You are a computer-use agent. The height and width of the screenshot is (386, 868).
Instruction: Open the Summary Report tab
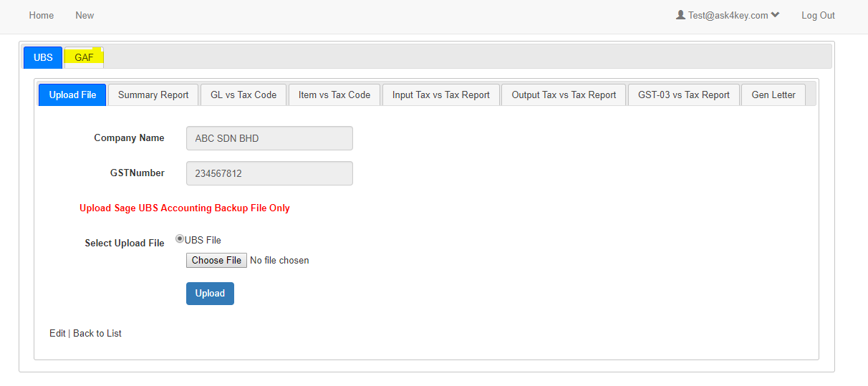(x=153, y=95)
